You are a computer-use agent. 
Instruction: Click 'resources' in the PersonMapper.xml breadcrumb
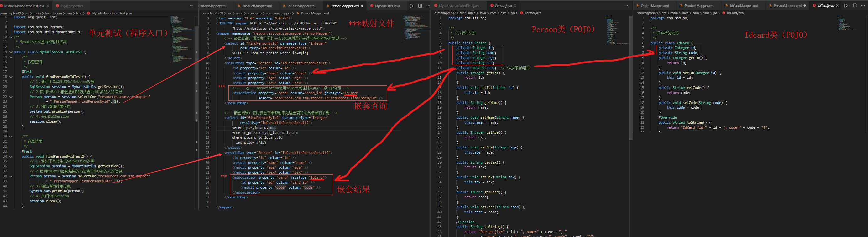[x=254, y=13]
